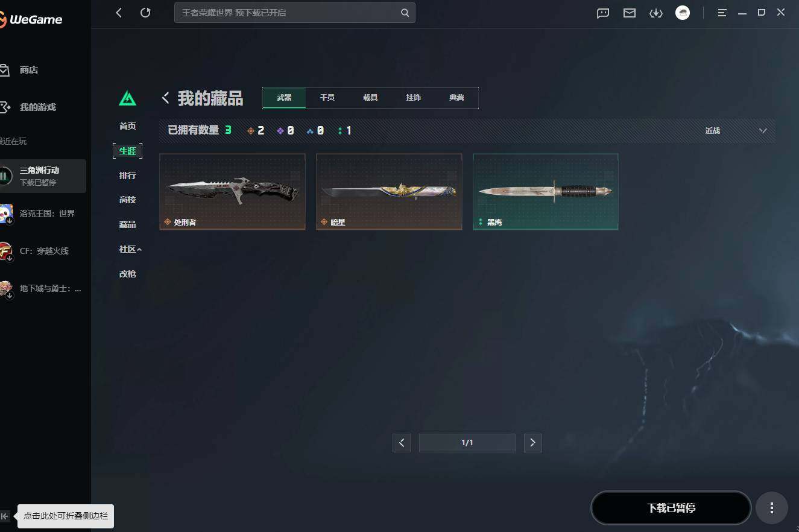
Task: Go back using the top navigation arrow
Action: point(119,13)
